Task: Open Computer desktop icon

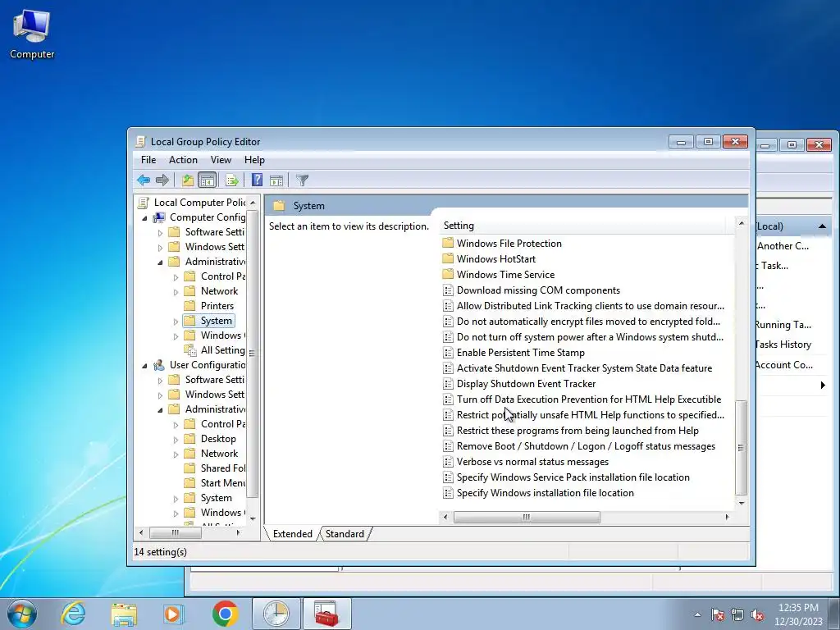Action: [x=32, y=34]
